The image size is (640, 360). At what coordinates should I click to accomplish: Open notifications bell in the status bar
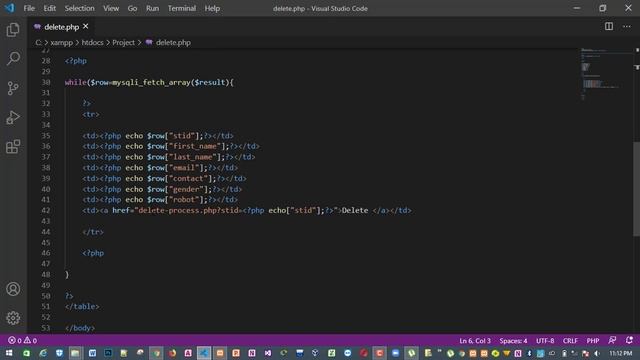tap(629, 340)
